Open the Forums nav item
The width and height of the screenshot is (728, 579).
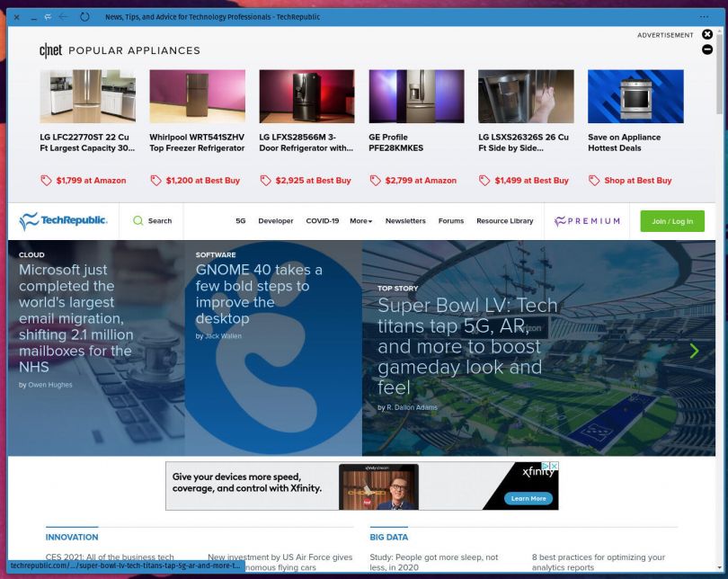[x=451, y=221]
